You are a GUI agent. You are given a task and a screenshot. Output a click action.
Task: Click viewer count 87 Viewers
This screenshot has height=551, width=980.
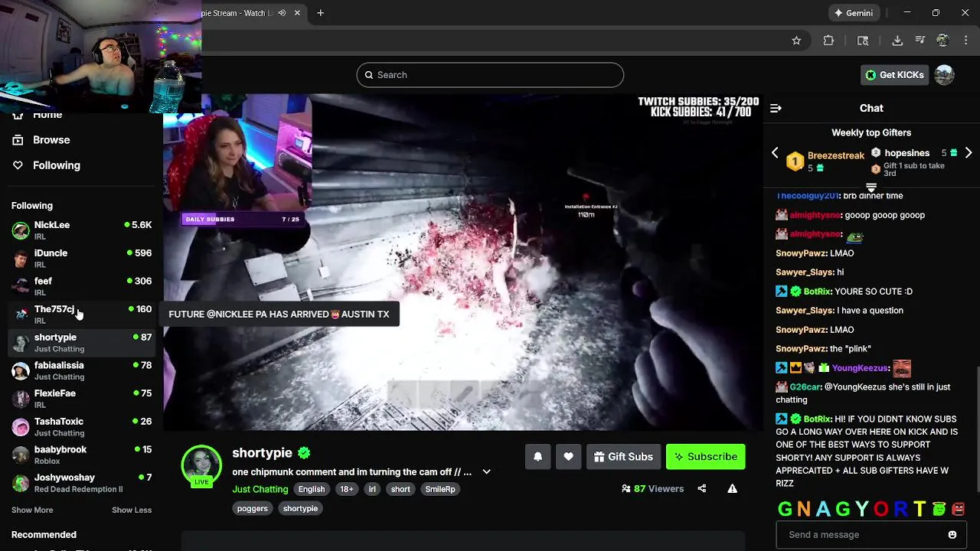[x=652, y=488]
